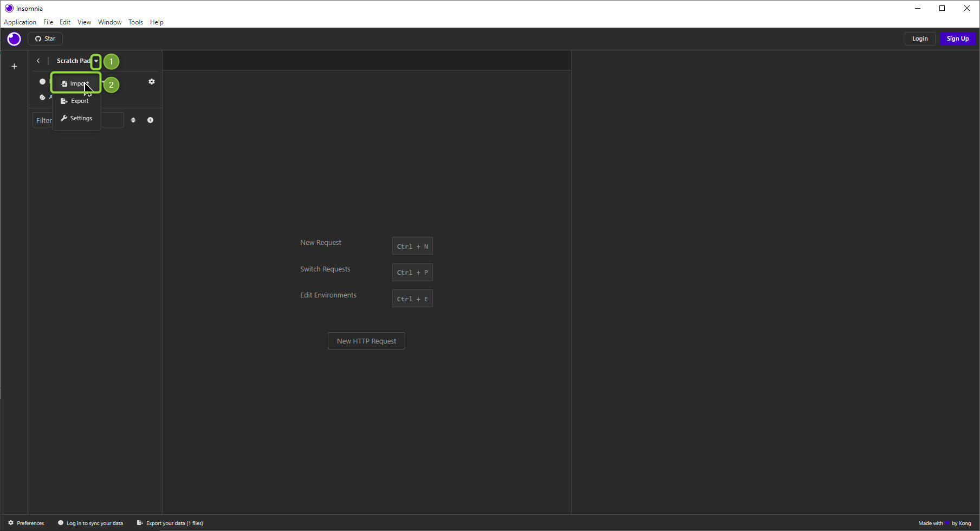Open Preferences from the status bar
Screen dimensions: 980x531
tap(26, 523)
